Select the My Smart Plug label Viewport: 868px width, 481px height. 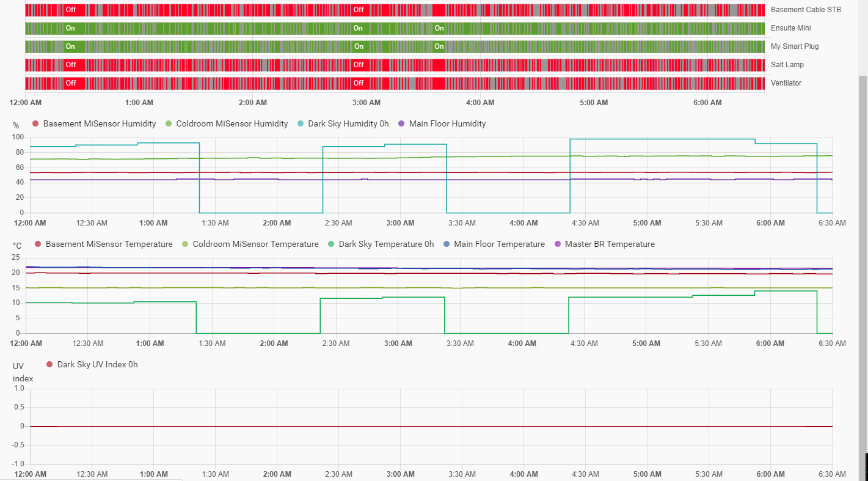(795, 46)
